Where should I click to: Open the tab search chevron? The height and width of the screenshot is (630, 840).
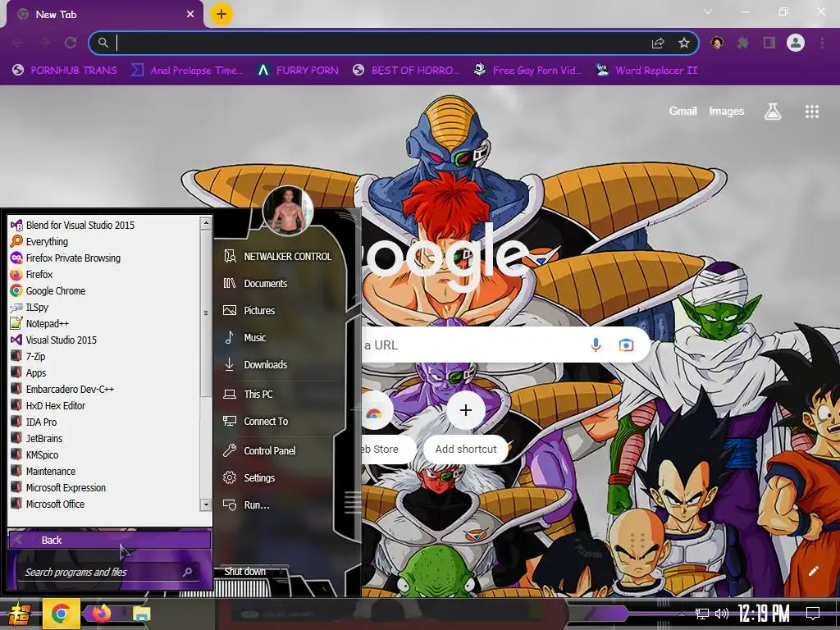(x=708, y=11)
